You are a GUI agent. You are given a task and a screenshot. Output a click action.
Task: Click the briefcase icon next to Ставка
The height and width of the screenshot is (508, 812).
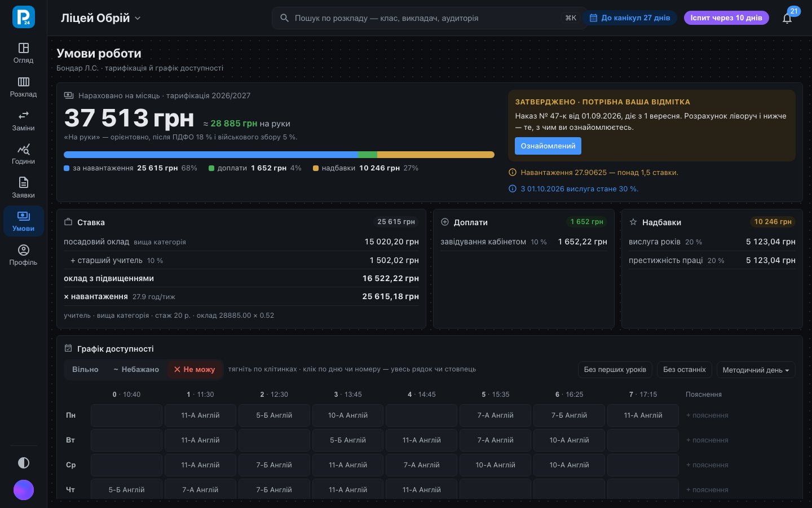(68, 222)
